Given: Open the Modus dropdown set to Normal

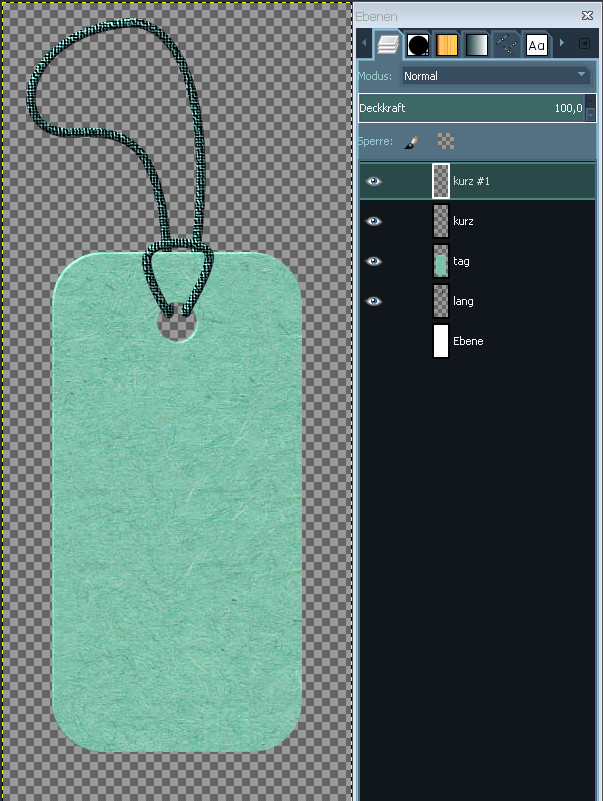Looking at the screenshot, I should click(x=496, y=75).
